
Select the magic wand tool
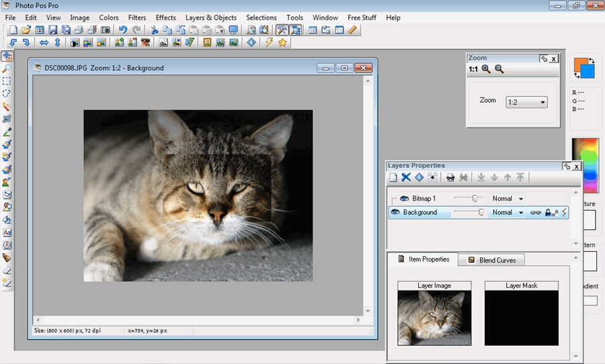point(7,106)
